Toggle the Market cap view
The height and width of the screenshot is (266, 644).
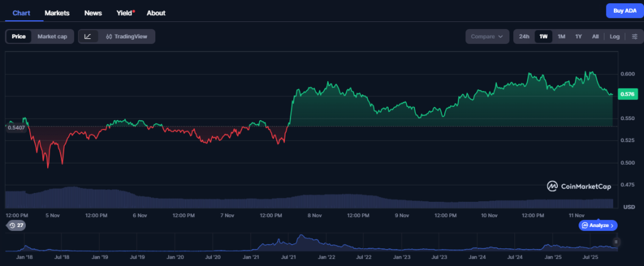[52, 36]
